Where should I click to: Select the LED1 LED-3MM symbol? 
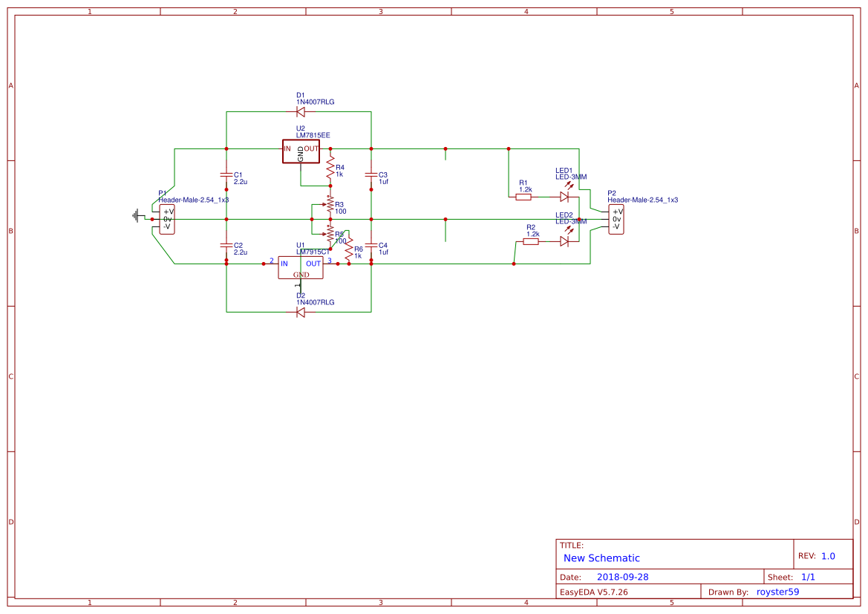[566, 196]
